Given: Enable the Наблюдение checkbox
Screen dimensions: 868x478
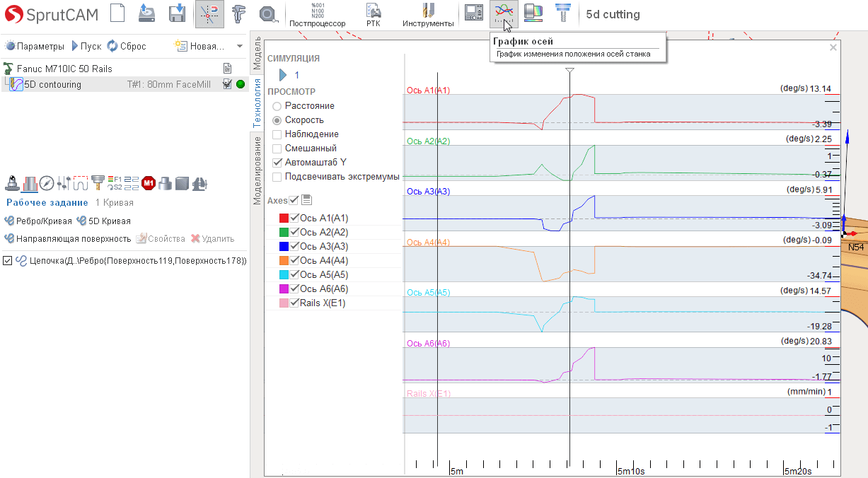Looking at the screenshot, I should tap(277, 134).
